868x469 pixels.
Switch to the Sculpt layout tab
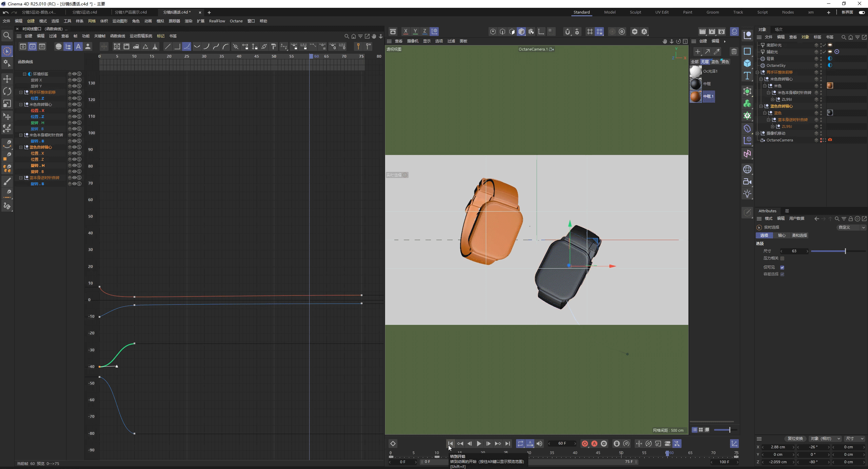pos(635,12)
